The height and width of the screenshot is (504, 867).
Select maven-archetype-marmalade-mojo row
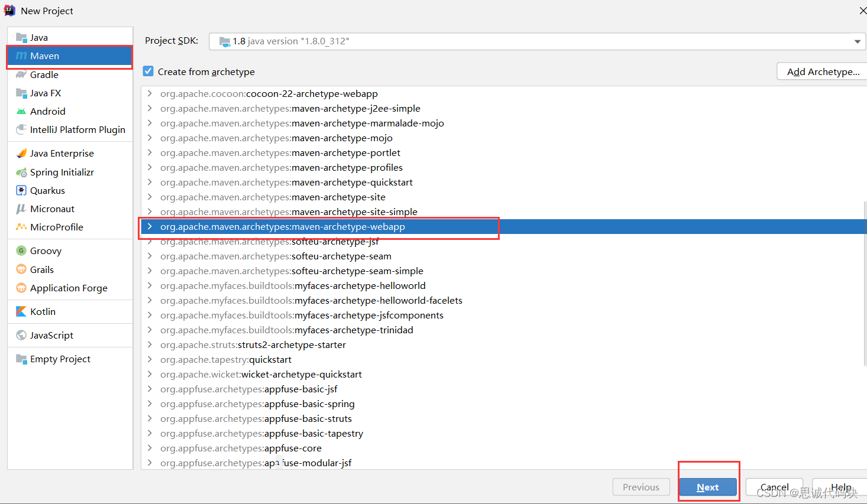click(x=504, y=123)
